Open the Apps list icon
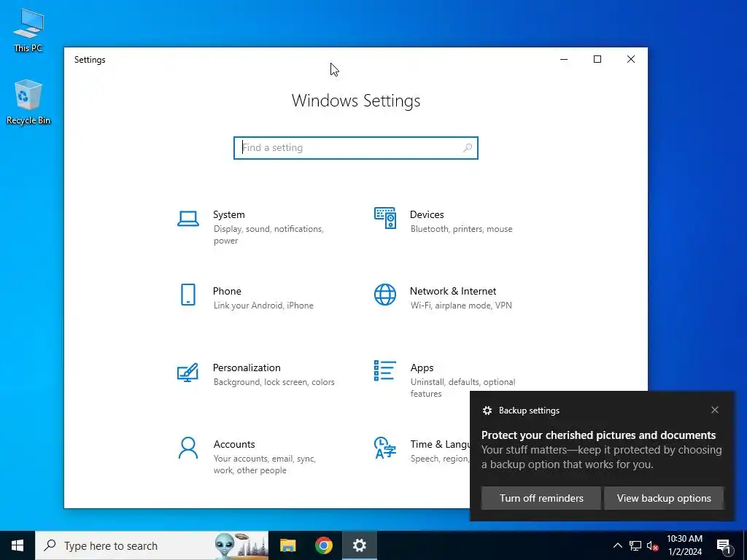 click(x=385, y=370)
